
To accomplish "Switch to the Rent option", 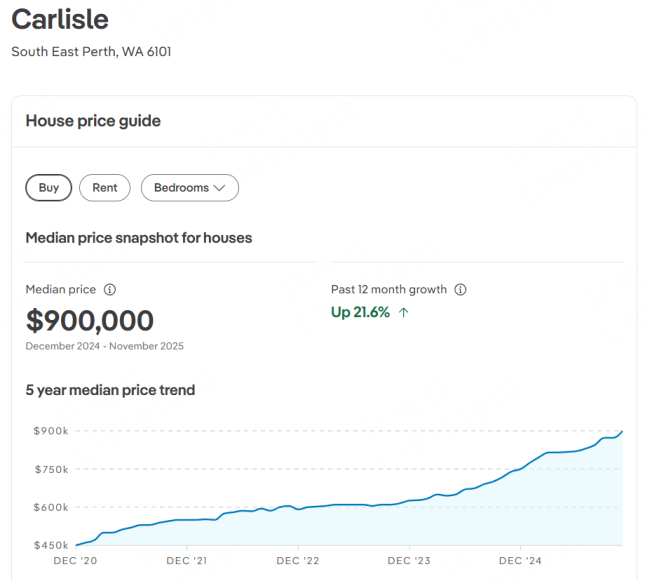I will pos(105,188).
